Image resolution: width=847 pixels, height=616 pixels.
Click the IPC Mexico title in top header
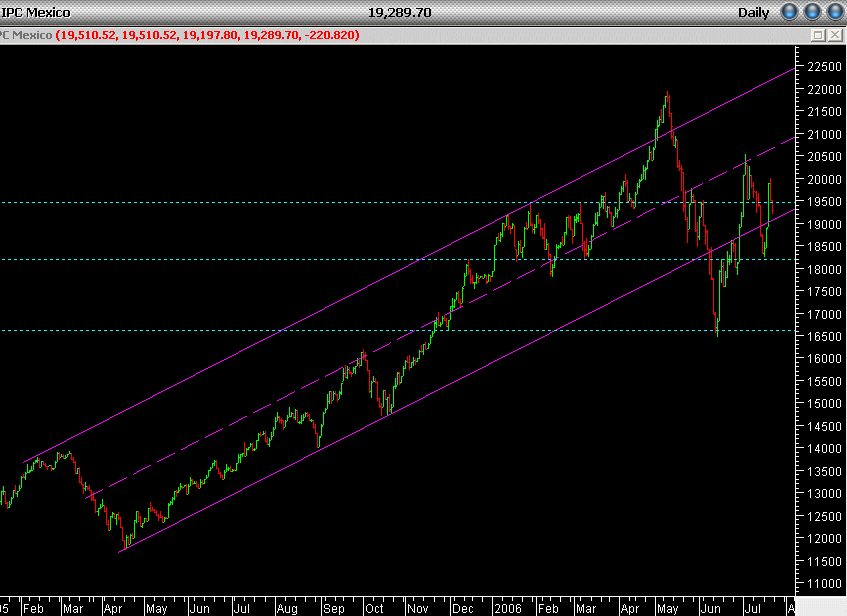click(x=36, y=12)
